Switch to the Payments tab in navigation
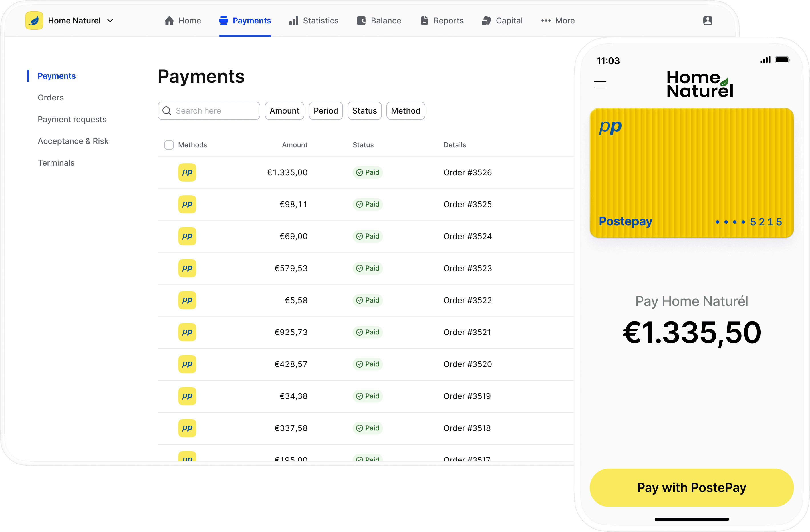The image size is (810, 532). pos(245,21)
